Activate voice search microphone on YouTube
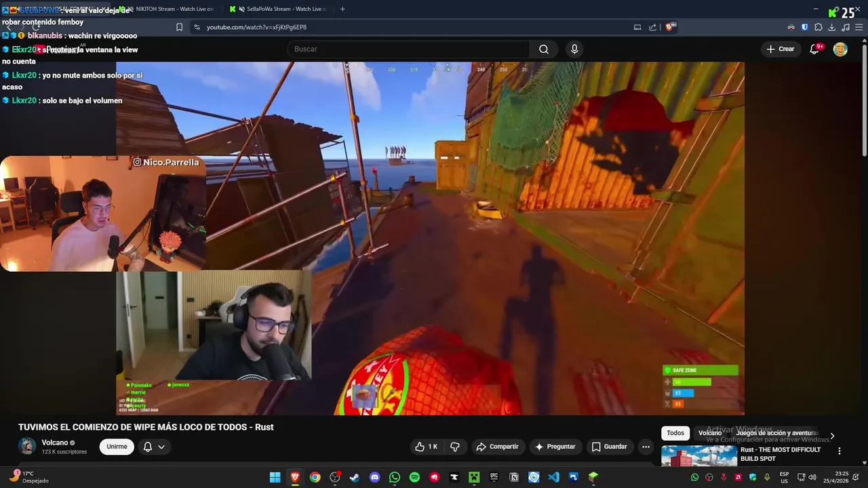The width and height of the screenshot is (868, 488). [574, 49]
